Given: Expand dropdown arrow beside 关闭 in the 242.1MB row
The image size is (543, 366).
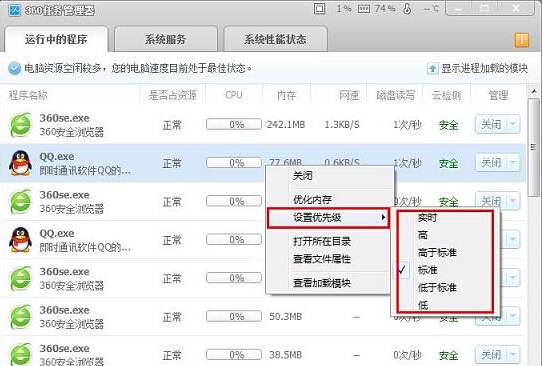Looking at the screenshot, I should [513, 124].
